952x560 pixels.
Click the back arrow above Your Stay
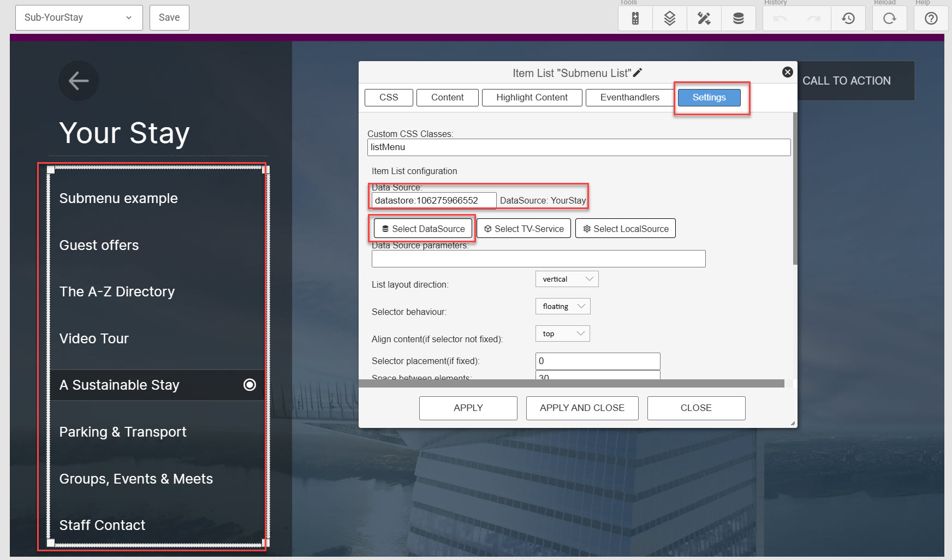point(79,81)
